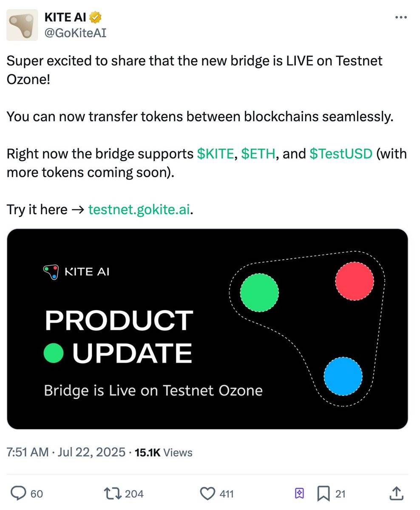420x510 pixels.
Task: Click the green dot in the Product Update graphic
Action: coord(53,352)
